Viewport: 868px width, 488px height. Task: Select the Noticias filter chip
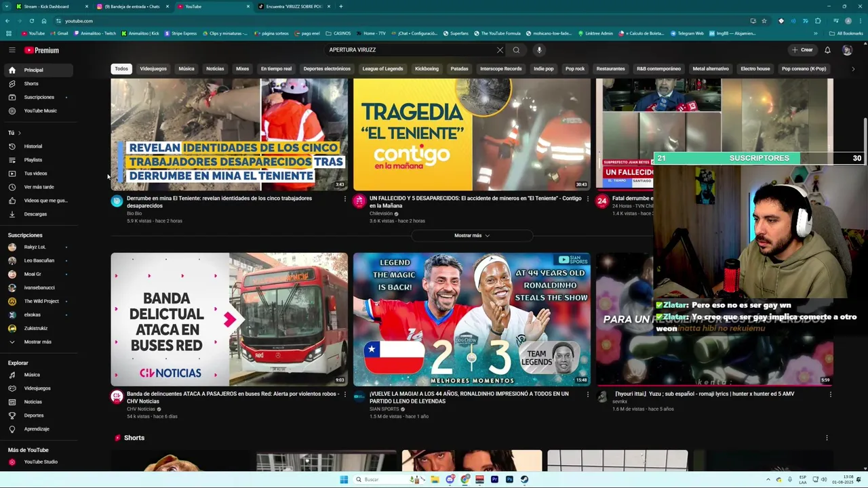215,68
